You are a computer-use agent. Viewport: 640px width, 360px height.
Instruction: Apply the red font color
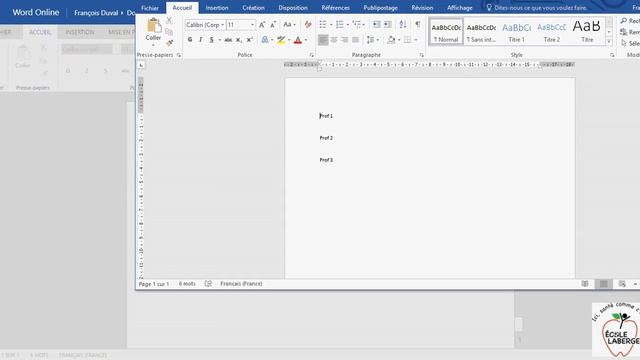(x=298, y=40)
